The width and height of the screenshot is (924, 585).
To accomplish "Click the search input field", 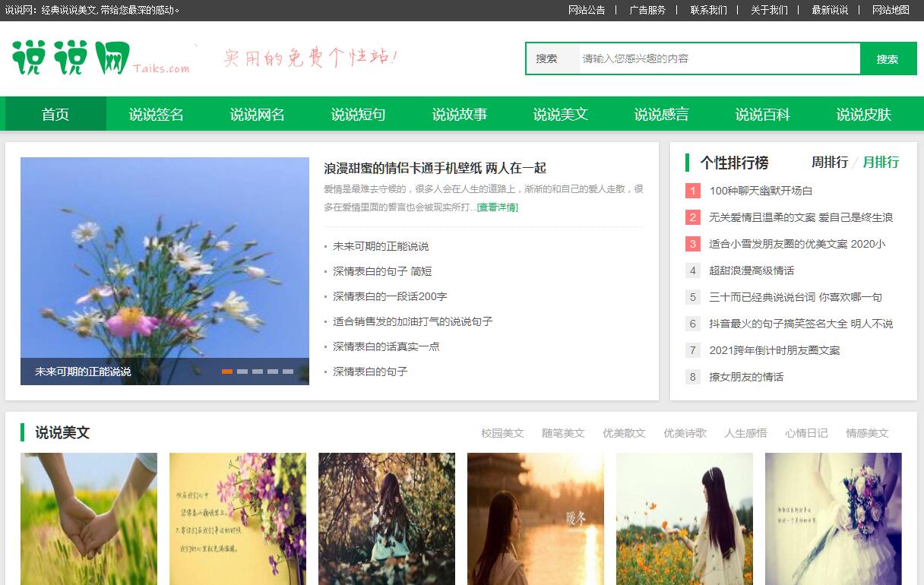I will (x=718, y=59).
